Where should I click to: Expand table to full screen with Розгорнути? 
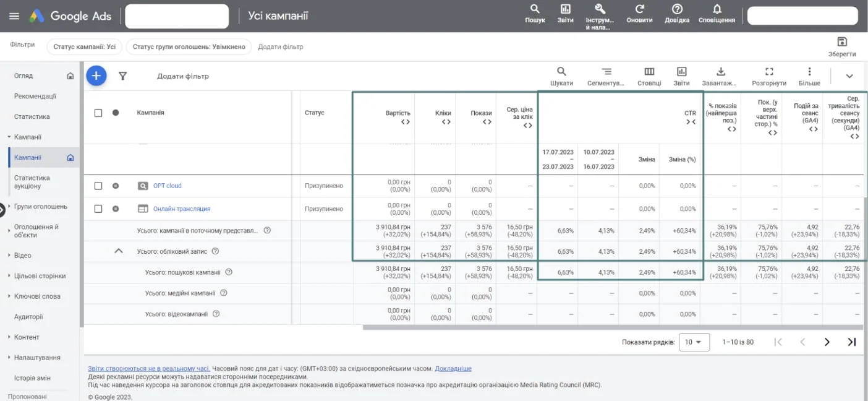[769, 76]
